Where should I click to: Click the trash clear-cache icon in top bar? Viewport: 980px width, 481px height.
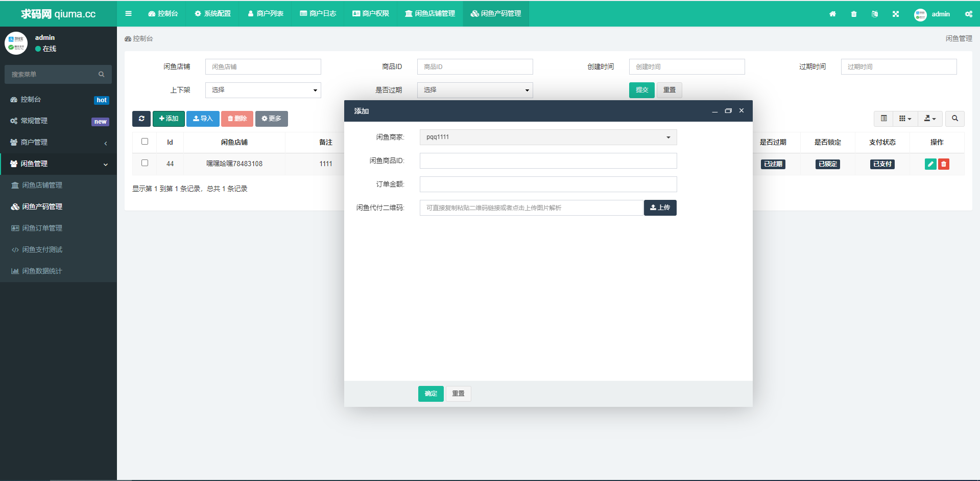pos(854,14)
